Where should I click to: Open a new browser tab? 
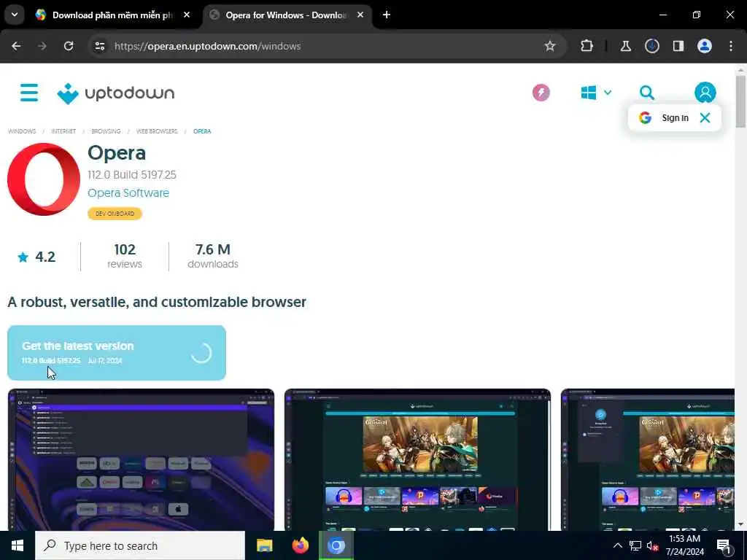387,15
